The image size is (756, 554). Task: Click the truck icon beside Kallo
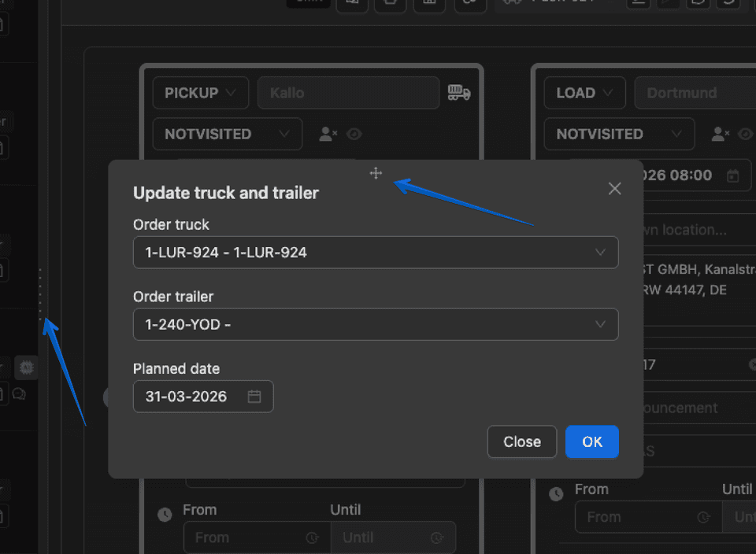point(459,93)
